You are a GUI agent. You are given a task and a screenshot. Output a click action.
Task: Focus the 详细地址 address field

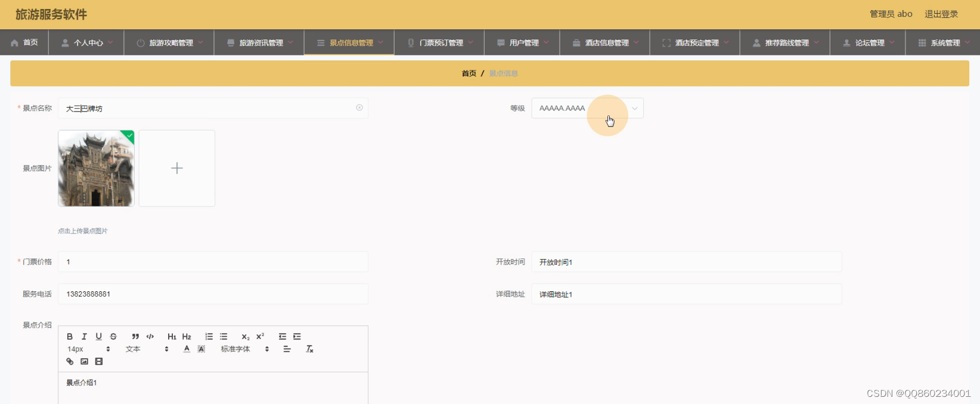pos(687,294)
